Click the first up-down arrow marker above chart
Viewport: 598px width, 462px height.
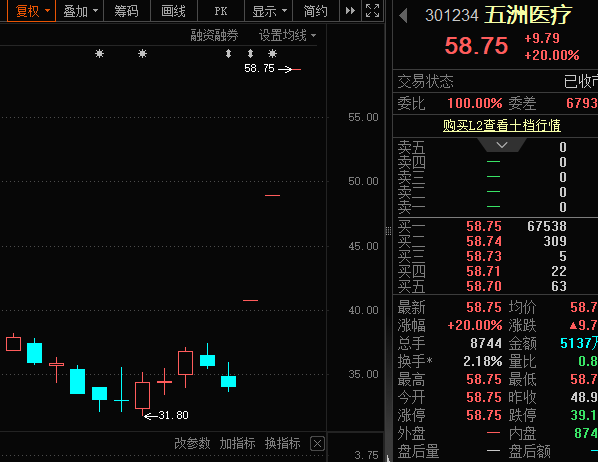[228, 53]
